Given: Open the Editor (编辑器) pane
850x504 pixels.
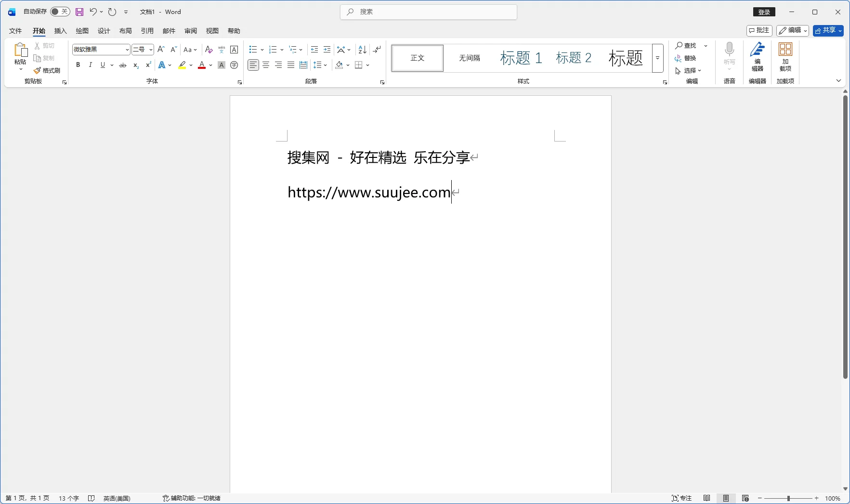Looking at the screenshot, I should pyautogui.click(x=757, y=57).
